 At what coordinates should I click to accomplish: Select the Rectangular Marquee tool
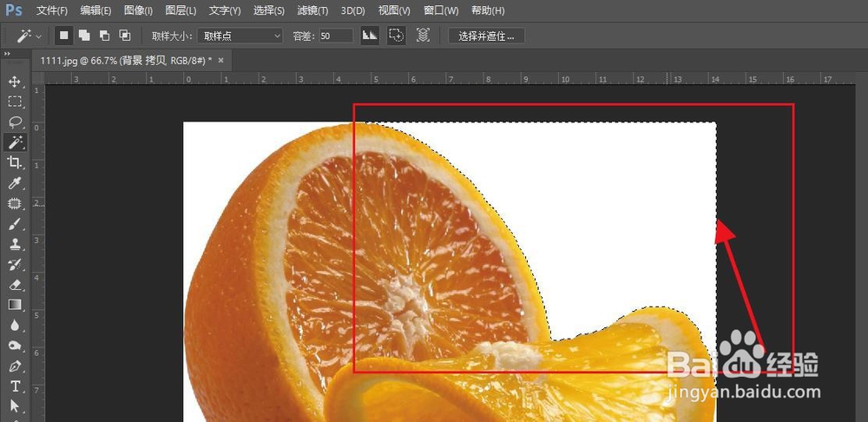(x=15, y=102)
